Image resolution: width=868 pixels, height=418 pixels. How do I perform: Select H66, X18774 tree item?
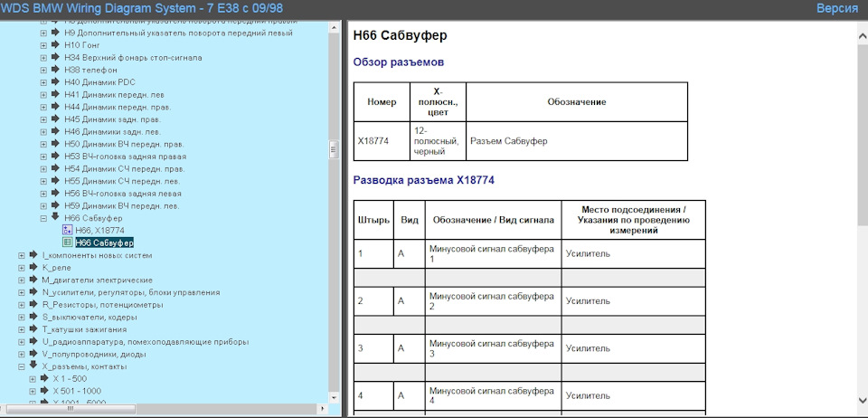tap(99, 231)
